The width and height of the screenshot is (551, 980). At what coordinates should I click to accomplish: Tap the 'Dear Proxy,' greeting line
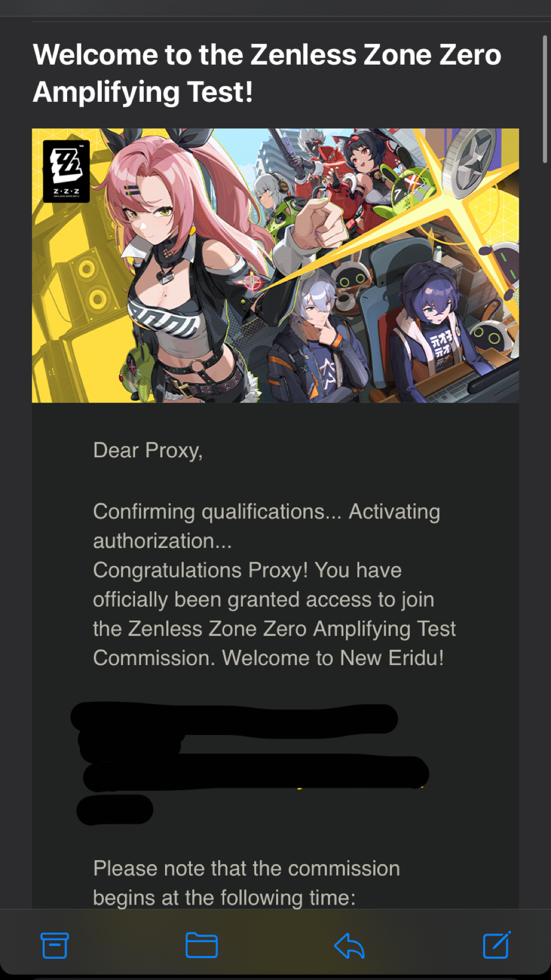[148, 450]
